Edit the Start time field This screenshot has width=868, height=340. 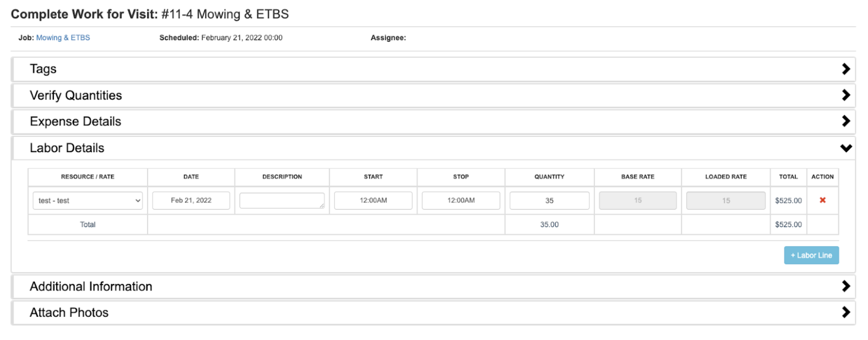click(x=373, y=200)
